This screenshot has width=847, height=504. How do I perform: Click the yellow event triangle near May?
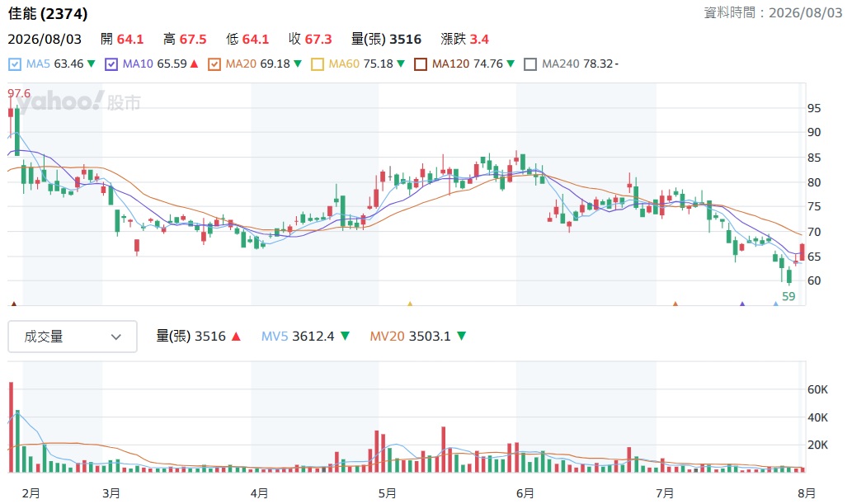tap(410, 304)
